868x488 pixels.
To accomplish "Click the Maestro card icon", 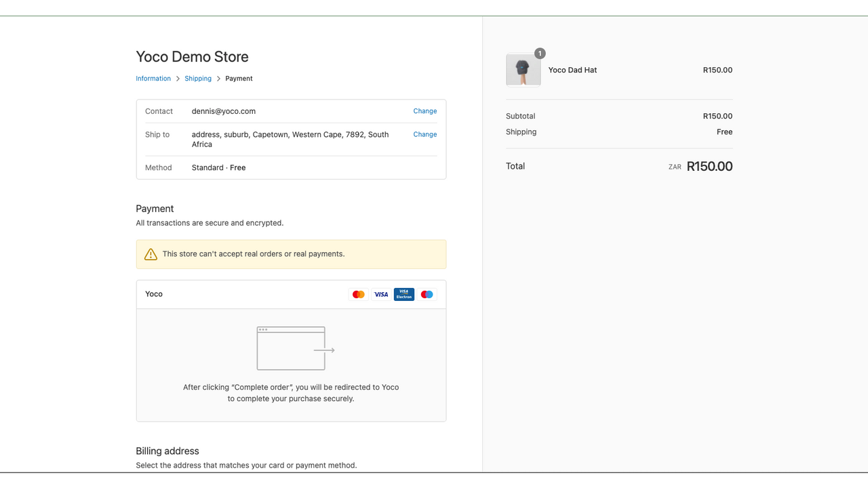I will point(427,294).
